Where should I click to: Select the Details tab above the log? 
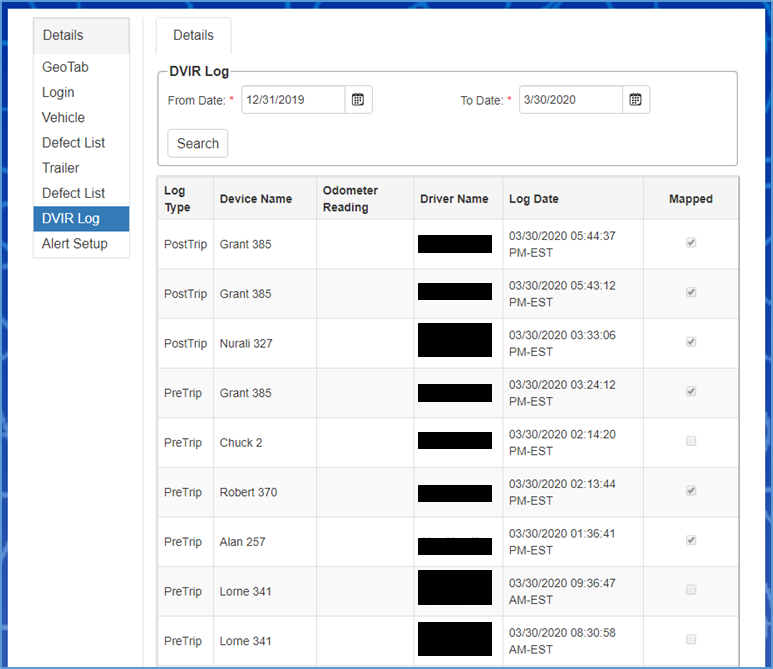click(x=193, y=35)
